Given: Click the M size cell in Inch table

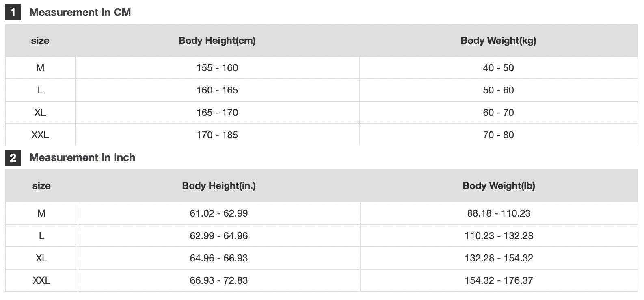Looking at the screenshot, I should [41, 213].
